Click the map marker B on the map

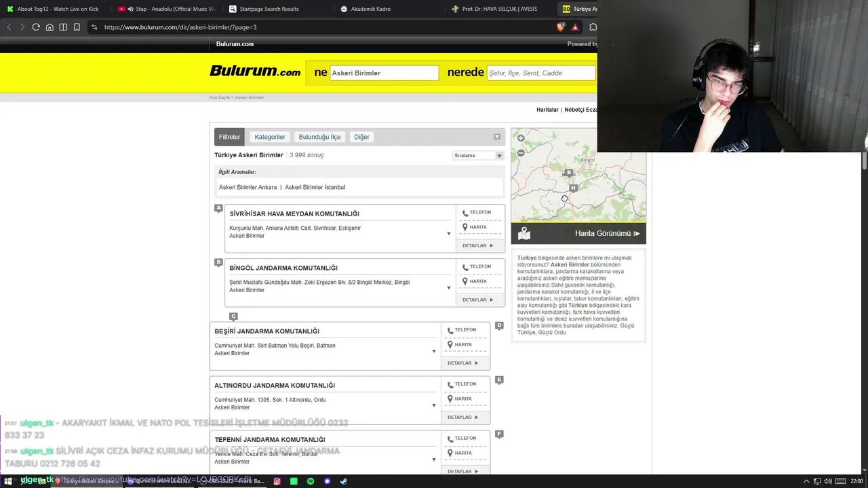[x=569, y=174]
